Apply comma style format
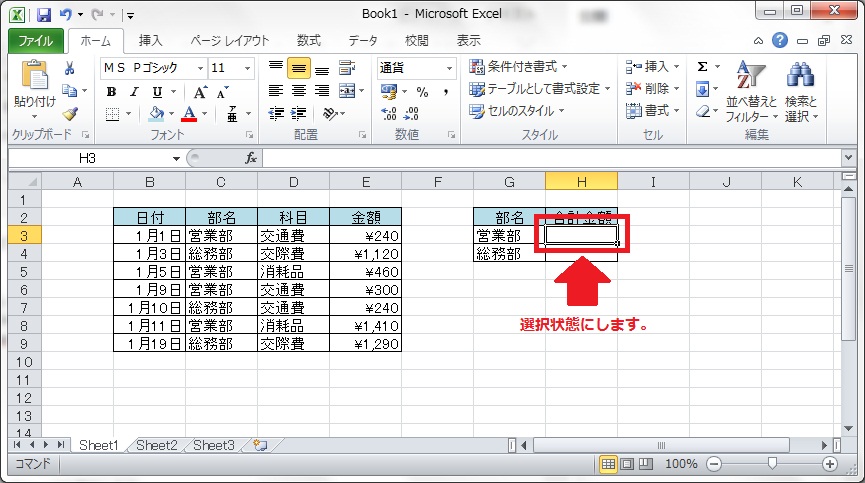865x483 pixels. click(x=445, y=92)
